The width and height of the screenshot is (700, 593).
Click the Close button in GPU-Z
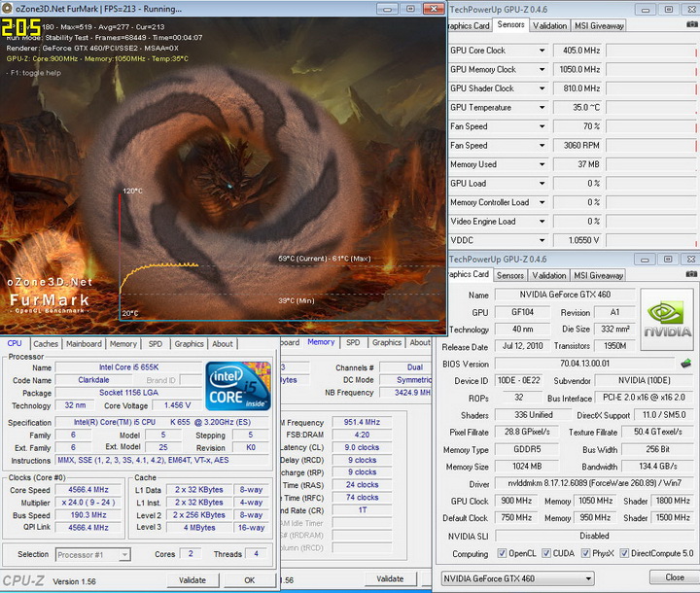point(675,577)
